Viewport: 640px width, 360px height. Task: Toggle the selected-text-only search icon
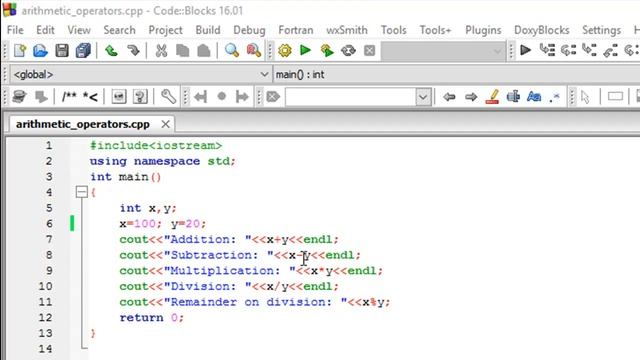pos(513,97)
